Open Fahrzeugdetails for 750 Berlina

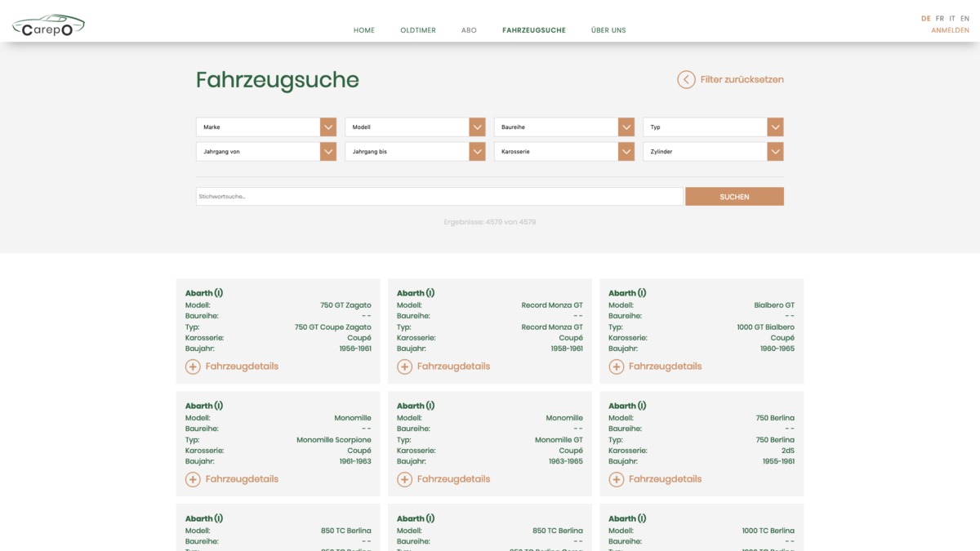pos(665,479)
